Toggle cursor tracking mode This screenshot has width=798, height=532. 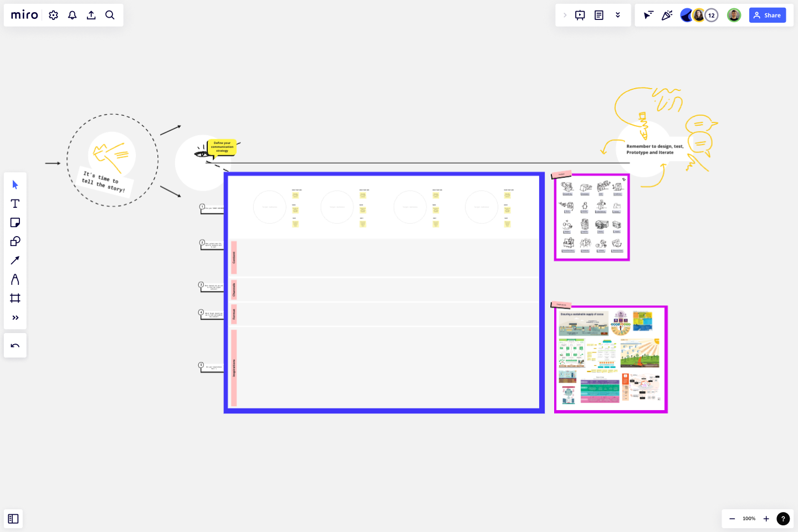click(648, 15)
